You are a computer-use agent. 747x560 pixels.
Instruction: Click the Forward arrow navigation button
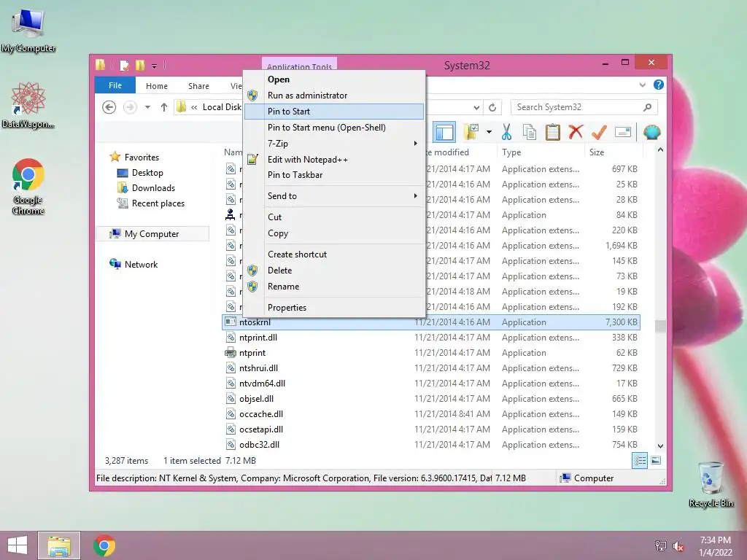(130, 108)
